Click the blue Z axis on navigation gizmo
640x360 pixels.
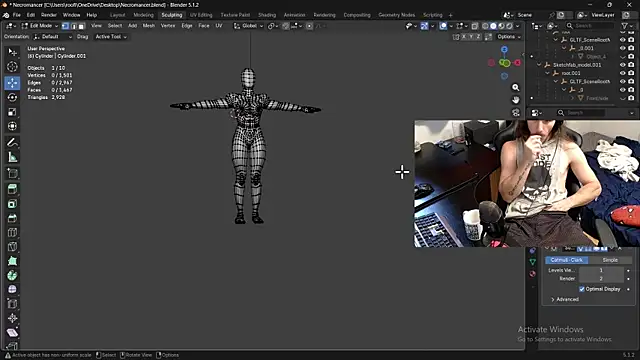click(504, 49)
